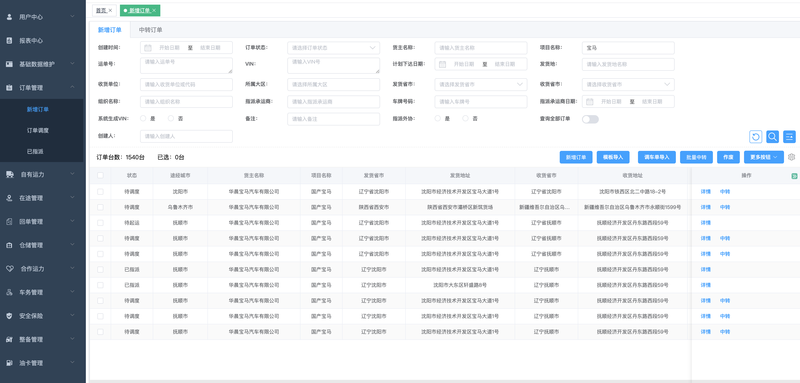Close the green 新增订单 tab with X
The width and height of the screenshot is (800, 383).
(x=154, y=10)
